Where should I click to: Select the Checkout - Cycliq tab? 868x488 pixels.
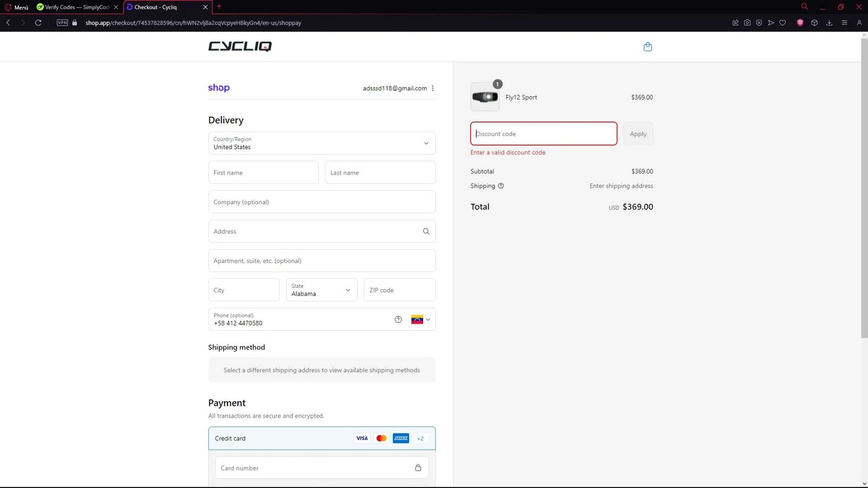[x=168, y=7]
